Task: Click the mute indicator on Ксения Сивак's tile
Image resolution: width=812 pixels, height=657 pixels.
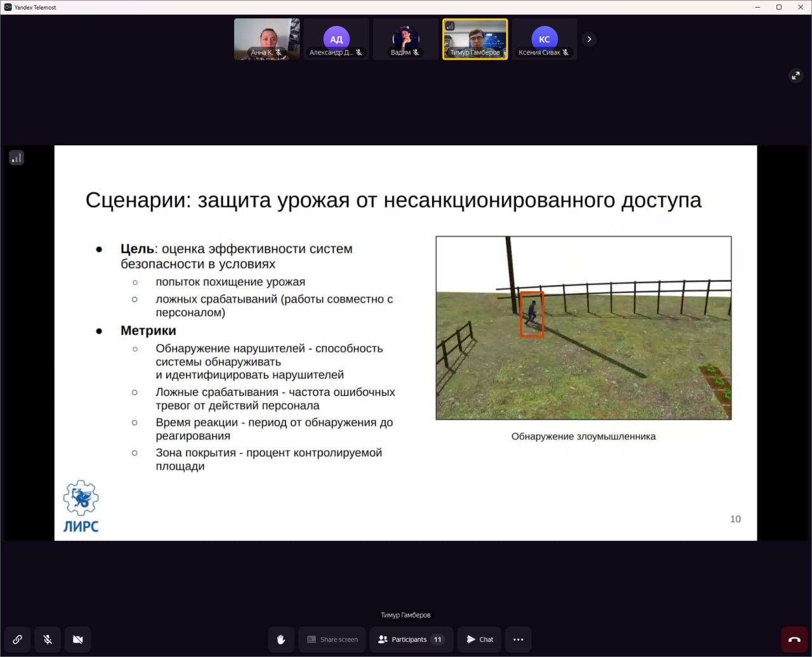Action: tap(566, 53)
